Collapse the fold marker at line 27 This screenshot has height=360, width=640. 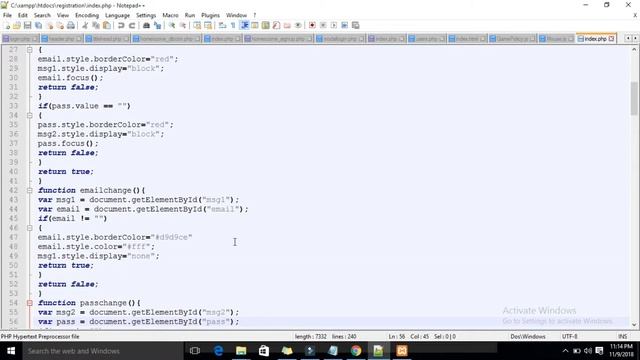click(29, 50)
